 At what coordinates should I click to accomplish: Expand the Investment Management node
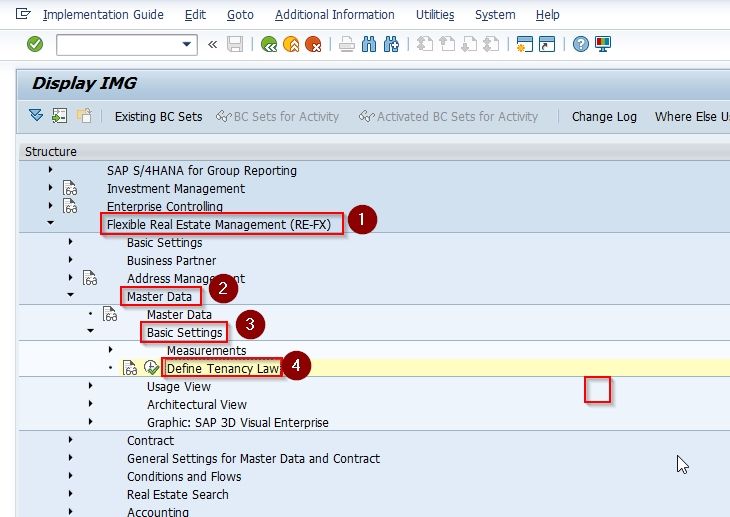tap(50, 187)
